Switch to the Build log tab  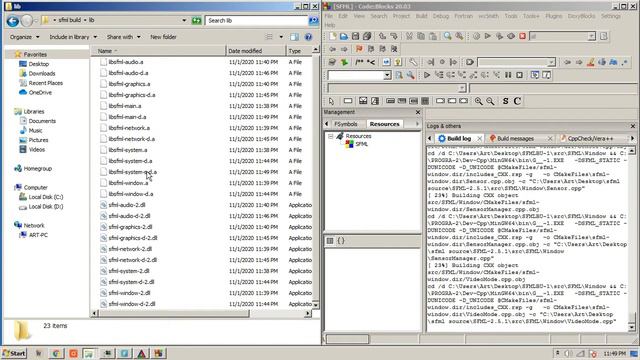(x=459, y=138)
